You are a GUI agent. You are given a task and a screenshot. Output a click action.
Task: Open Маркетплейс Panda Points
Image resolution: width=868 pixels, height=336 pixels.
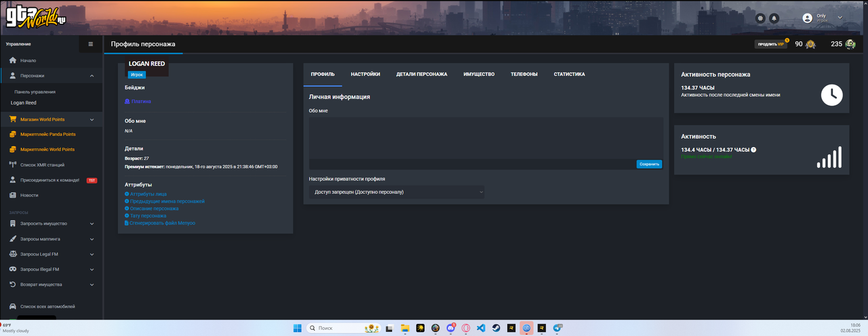(52, 134)
